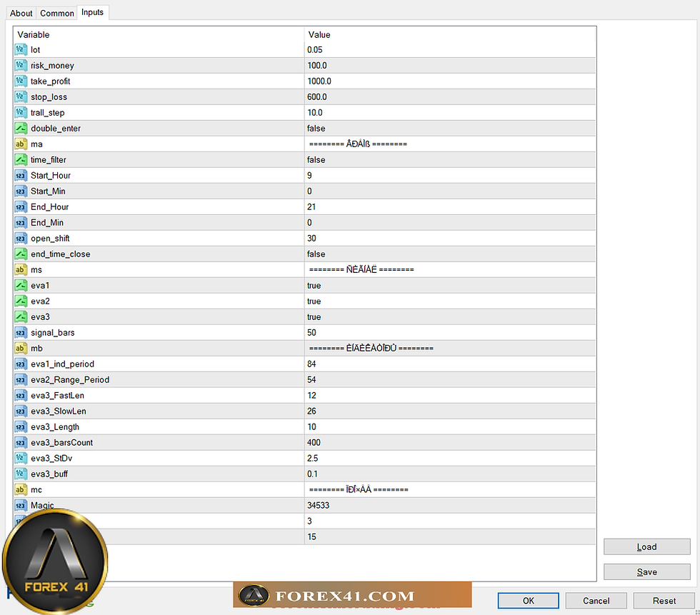Click the boolean icon beside end_time_close
Screen dimensions: 700x615
click(21, 254)
